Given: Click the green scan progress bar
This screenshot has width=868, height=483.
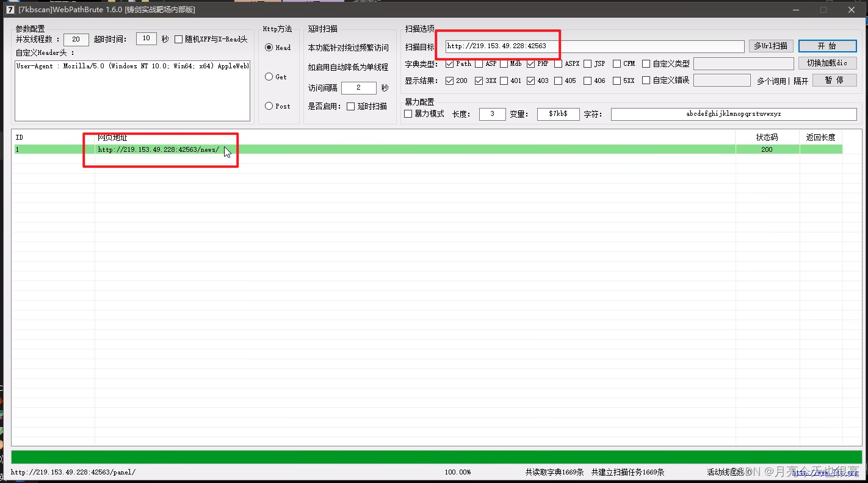Looking at the screenshot, I should [x=436, y=457].
